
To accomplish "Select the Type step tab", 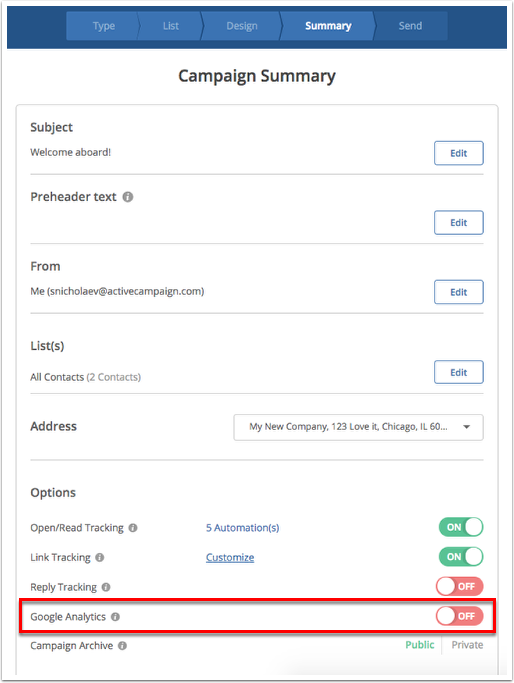I will [104, 26].
